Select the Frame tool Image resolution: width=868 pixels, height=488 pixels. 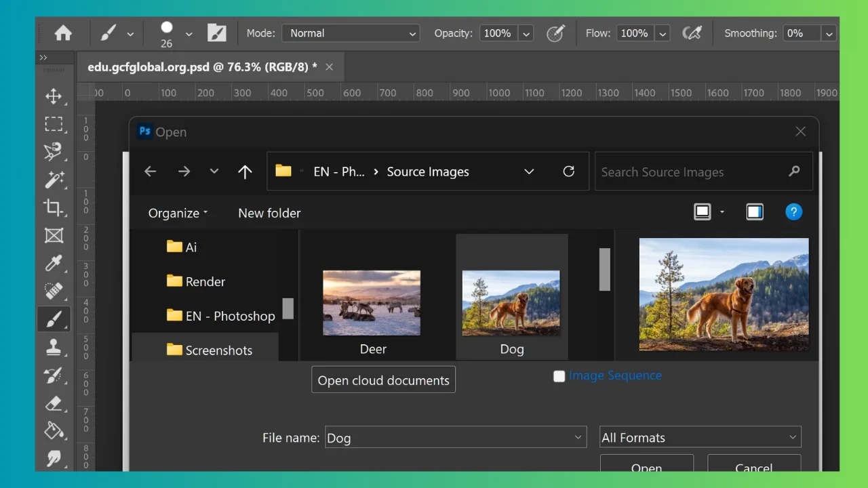coord(54,235)
